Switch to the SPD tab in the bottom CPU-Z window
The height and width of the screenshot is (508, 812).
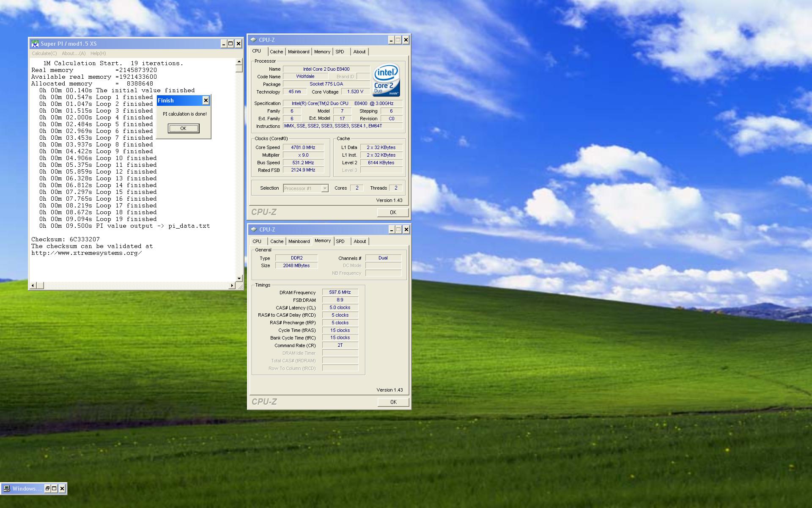pyautogui.click(x=340, y=241)
